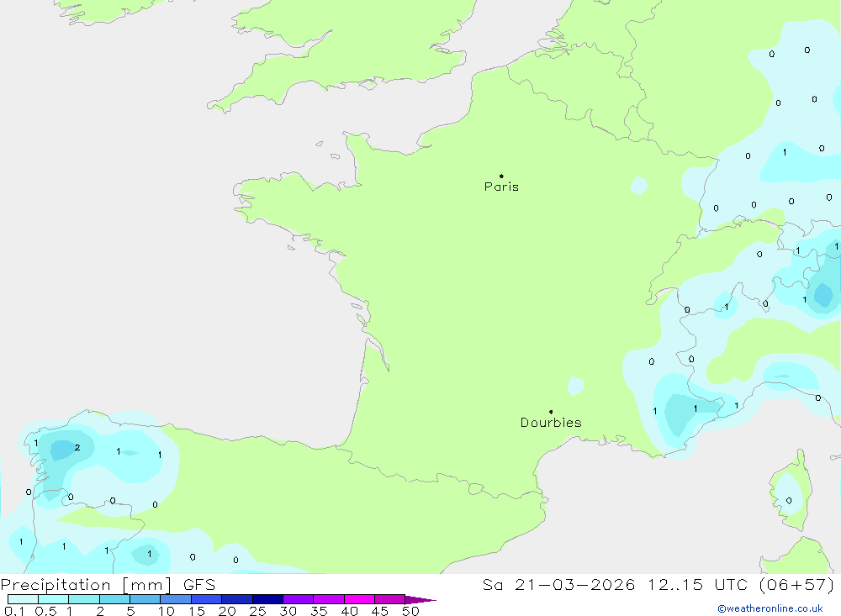Click the GFS model name label
The width and height of the screenshot is (841, 616).
(199, 585)
